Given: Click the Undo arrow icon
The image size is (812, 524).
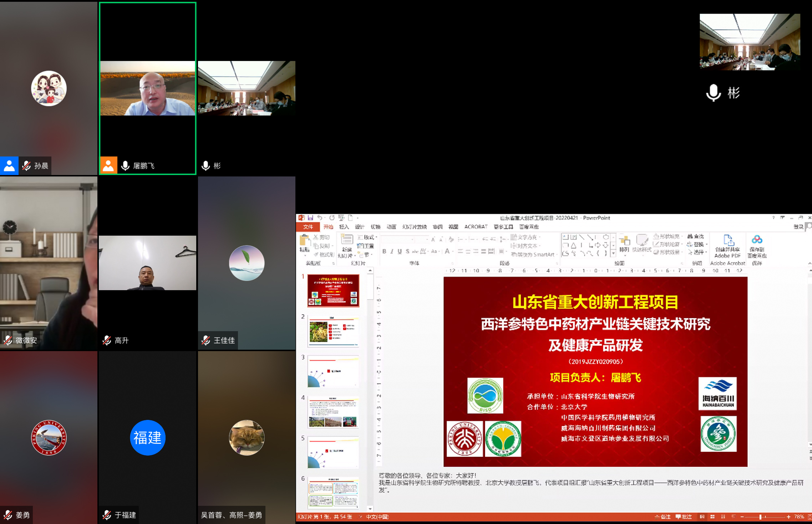Looking at the screenshot, I should [320, 218].
